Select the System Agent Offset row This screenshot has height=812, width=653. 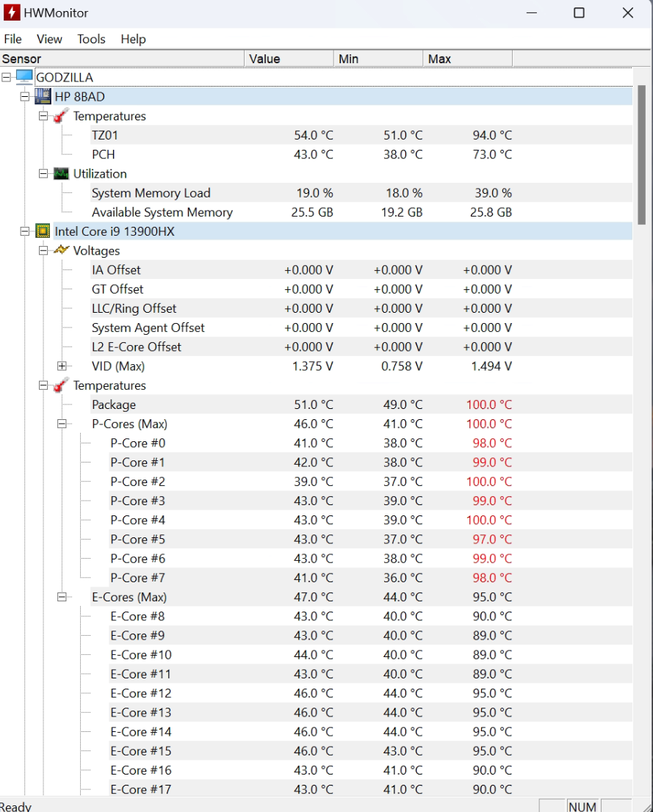361,327
